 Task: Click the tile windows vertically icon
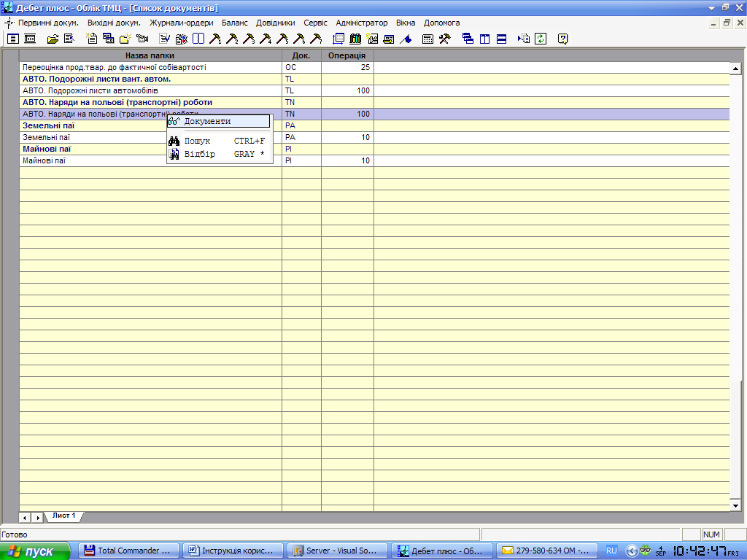point(484,39)
